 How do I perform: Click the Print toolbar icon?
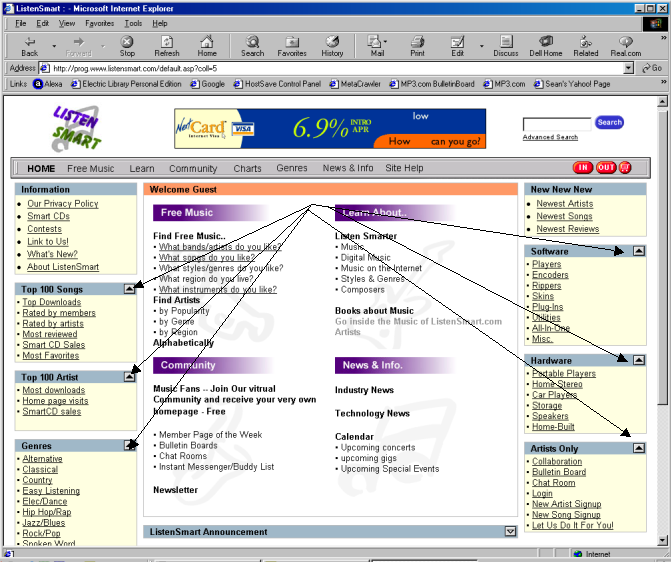click(x=417, y=45)
